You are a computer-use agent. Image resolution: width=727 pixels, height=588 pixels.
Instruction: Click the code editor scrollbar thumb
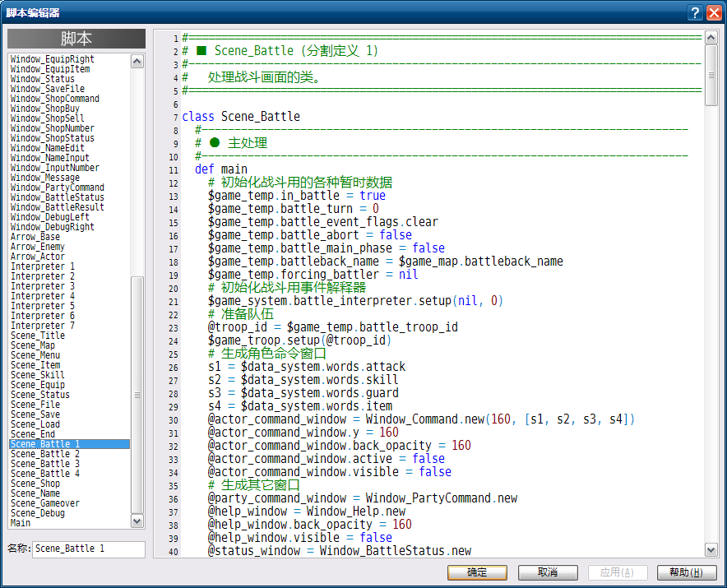tap(711, 75)
